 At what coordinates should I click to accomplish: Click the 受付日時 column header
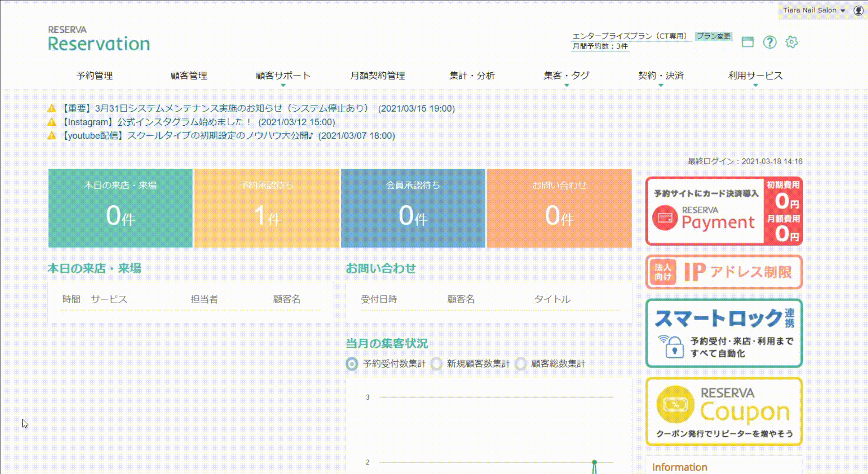pyautogui.click(x=379, y=299)
